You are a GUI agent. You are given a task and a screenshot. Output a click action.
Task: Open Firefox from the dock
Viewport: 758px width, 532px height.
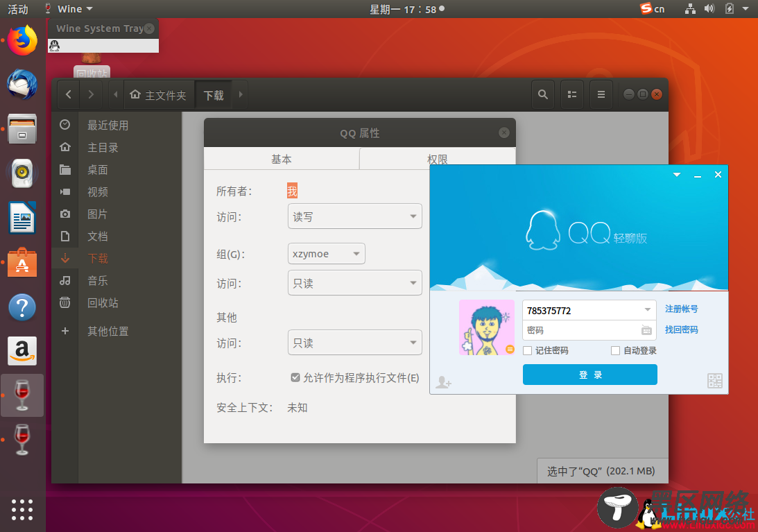[22, 41]
